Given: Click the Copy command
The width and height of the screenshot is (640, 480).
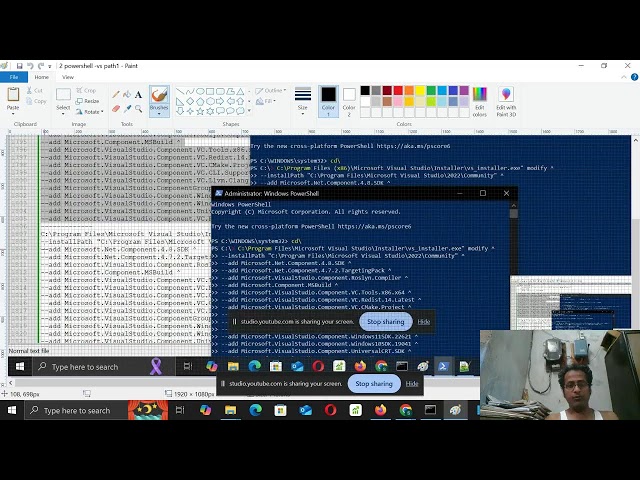Looking at the screenshot, I should [x=36, y=101].
